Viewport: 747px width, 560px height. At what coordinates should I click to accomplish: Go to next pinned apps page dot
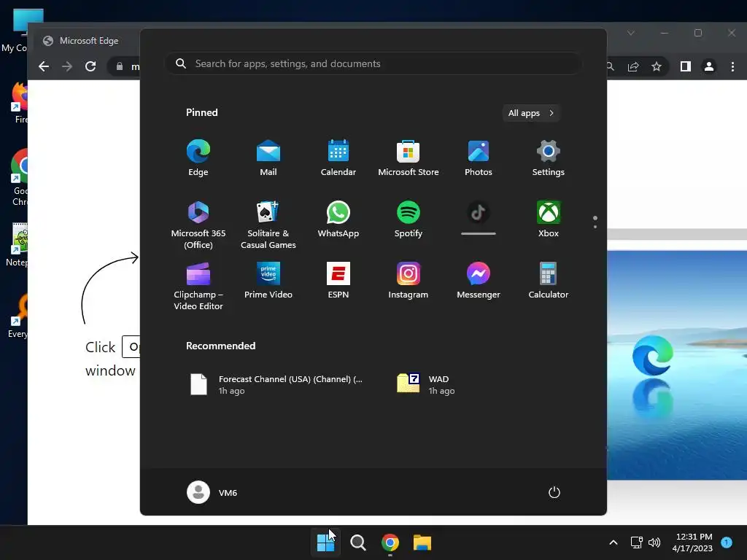[595, 227]
